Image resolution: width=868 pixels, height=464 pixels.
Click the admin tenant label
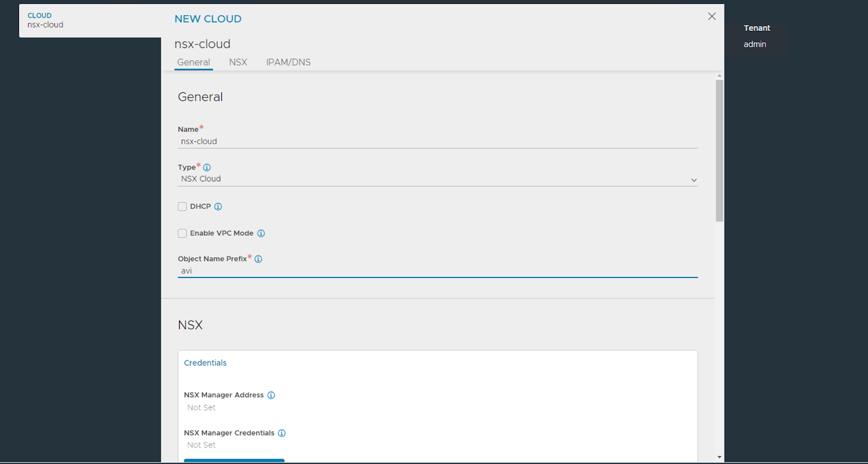(755, 44)
